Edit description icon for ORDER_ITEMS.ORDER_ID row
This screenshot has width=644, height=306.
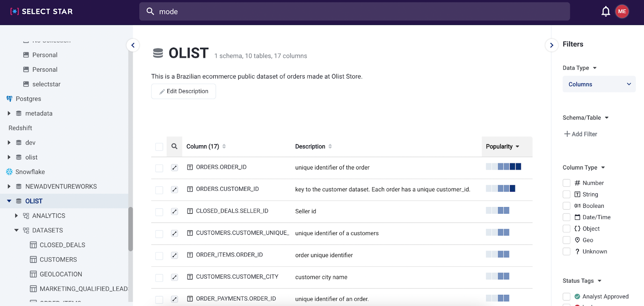click(x=174, y=255)
